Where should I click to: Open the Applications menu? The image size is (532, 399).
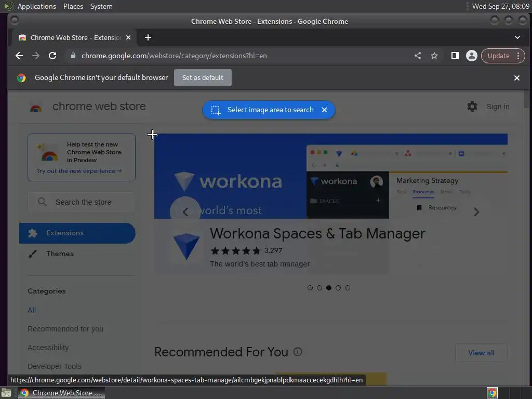tap(37, 6)
